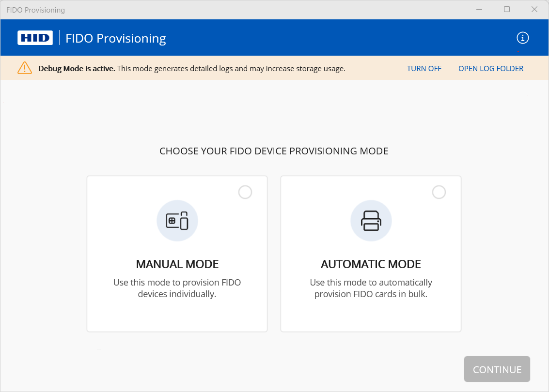Viewport: 549px width, 392px height.
Task: Click the Automatic Mode printer icon
Action: tap(371, 221)
